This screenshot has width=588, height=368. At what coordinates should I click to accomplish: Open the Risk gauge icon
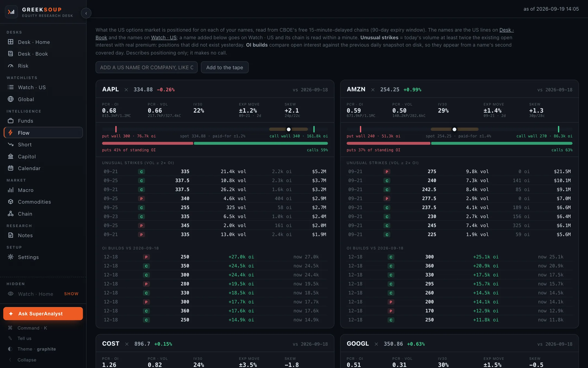pos(11,66)
